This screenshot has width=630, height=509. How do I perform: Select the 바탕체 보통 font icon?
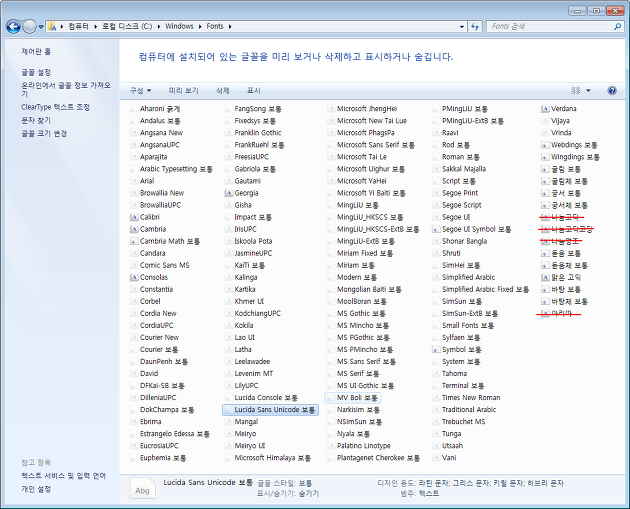tap(545, 302)
